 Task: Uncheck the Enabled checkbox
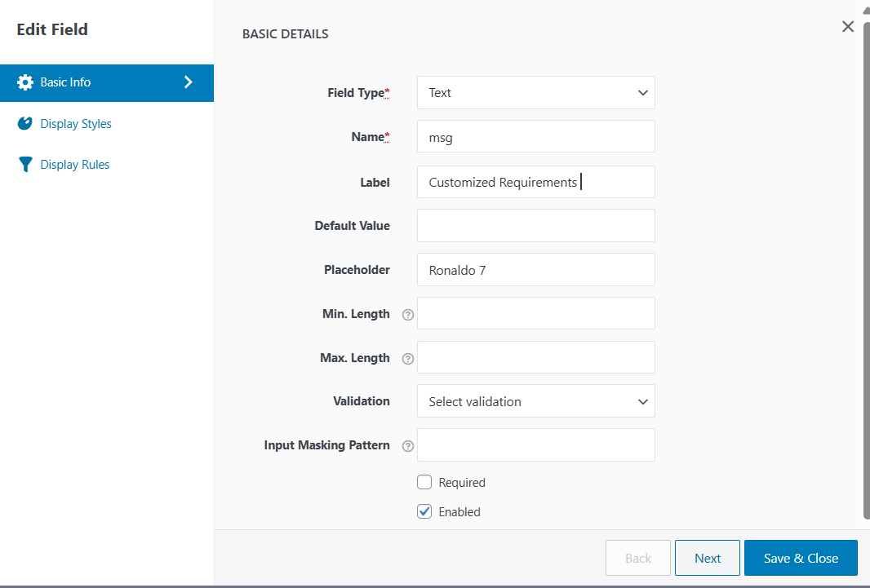424,511
